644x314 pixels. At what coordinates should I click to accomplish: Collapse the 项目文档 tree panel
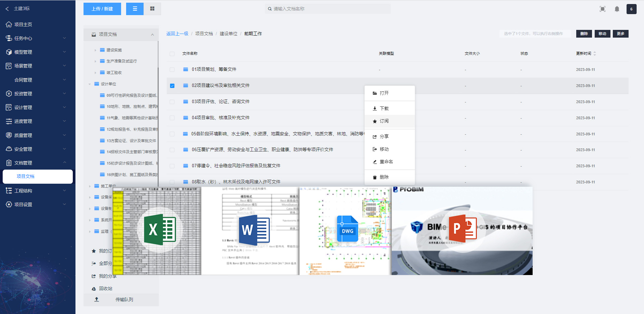(x=152, y=34)
